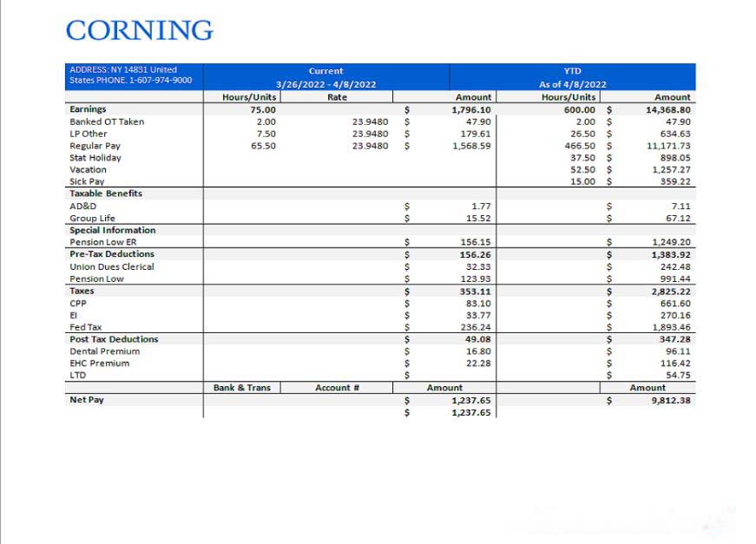Click the Regular Pay row label
756x544 pixels.
tap(95, 146)
